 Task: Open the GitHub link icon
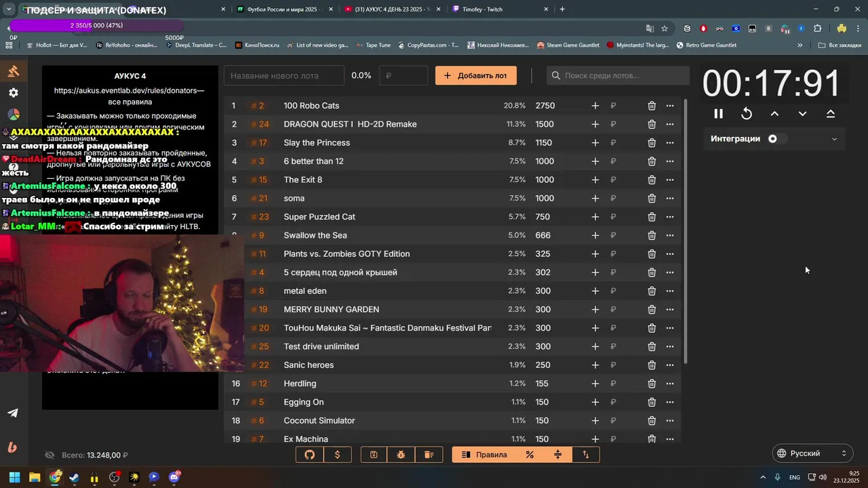coord(310,455)
